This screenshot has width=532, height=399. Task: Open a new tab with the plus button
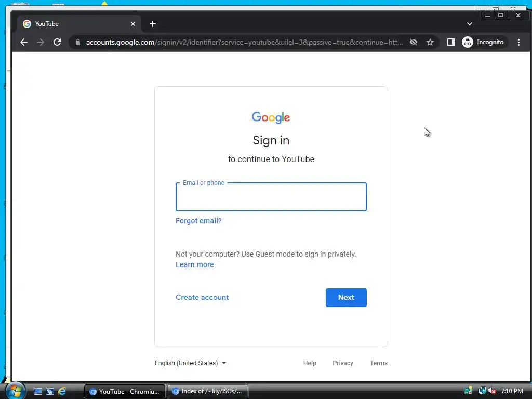point(153,24)
